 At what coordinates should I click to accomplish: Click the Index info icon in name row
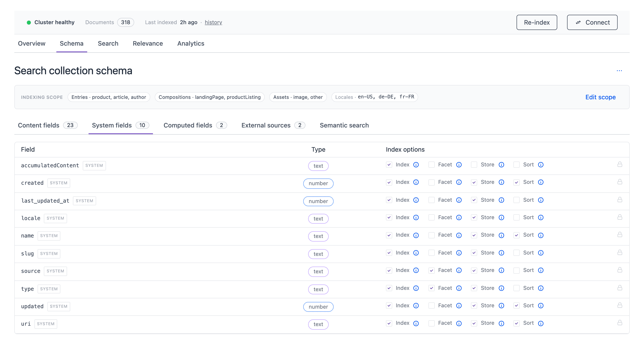[416, 235]
